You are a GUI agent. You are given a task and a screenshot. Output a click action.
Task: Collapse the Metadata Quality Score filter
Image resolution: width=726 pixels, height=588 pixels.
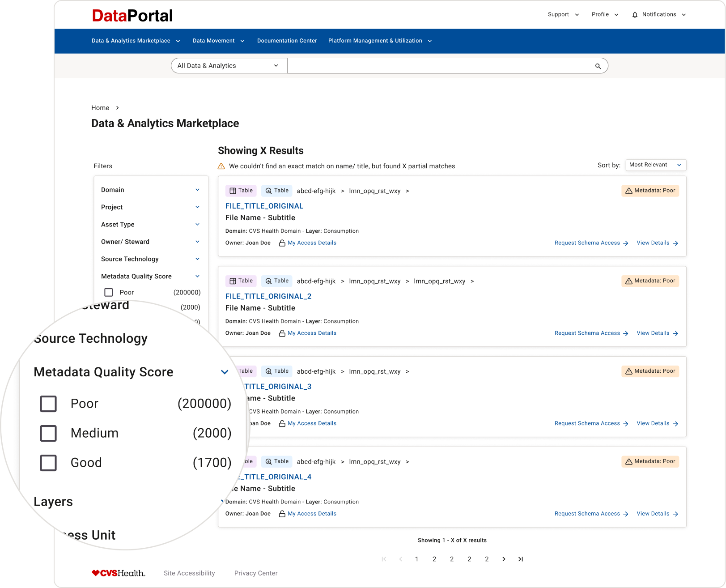tap(225, 372)
